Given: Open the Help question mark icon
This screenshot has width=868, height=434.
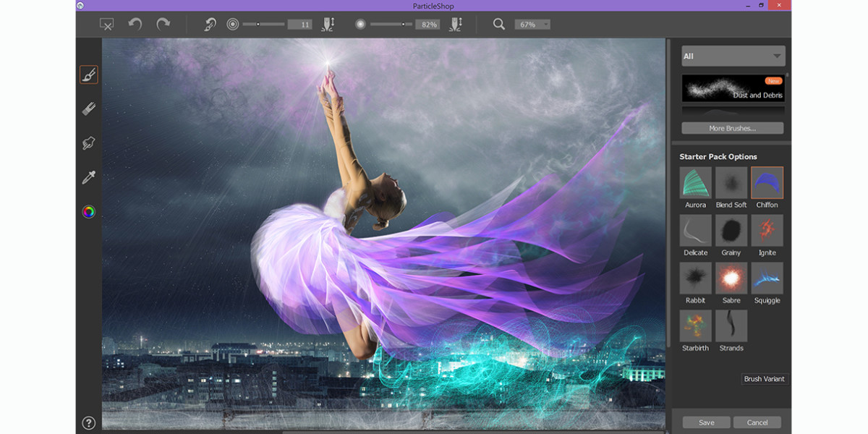Looking at the screenshot, I should (x=89, y=423).
